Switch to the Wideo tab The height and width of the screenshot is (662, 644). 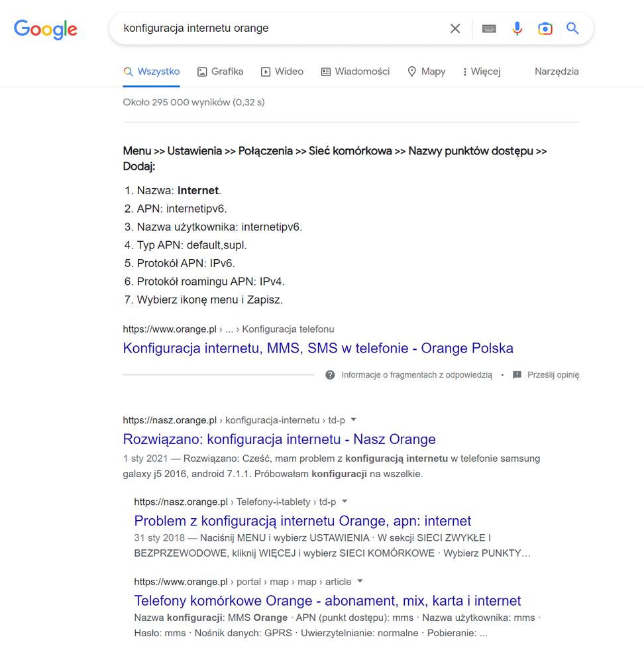(282, 72)
